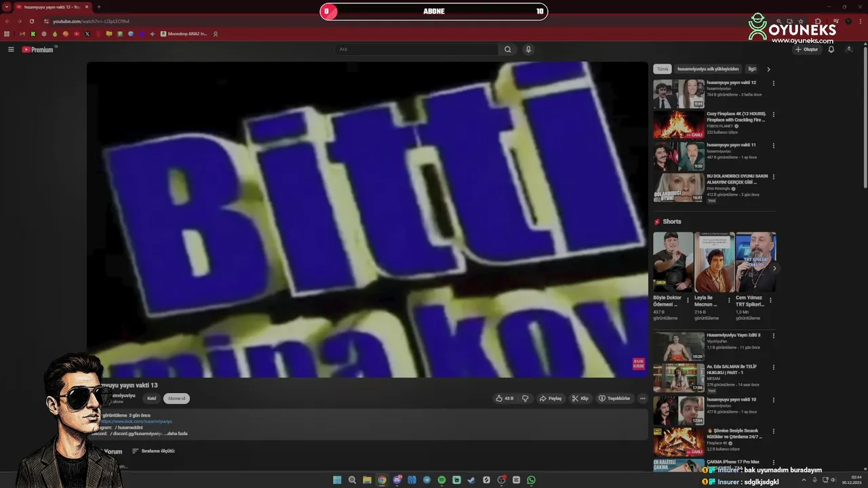Open the YouTube hamburger guide menu
Screen dimensions: 868x488
[x=11, y=49]
